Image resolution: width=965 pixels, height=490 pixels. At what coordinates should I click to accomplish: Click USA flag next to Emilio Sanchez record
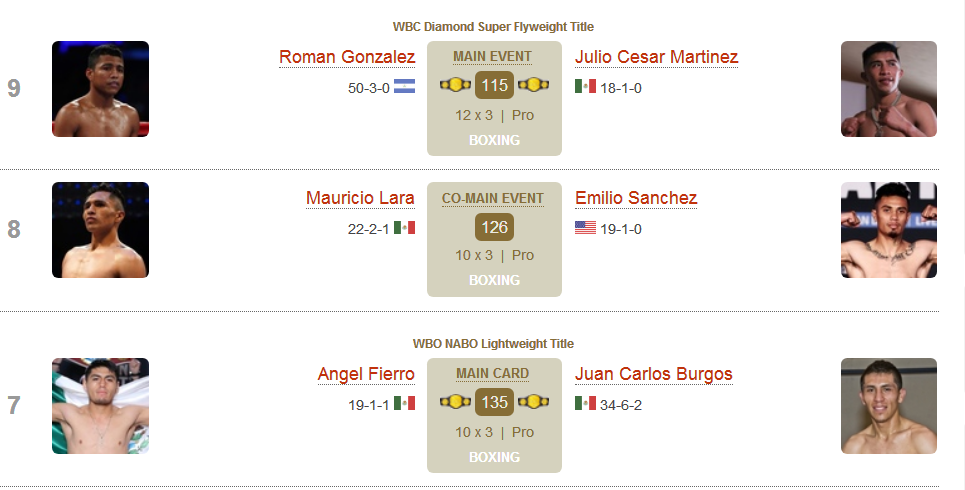pyautogui.click(x=585, y=228)
